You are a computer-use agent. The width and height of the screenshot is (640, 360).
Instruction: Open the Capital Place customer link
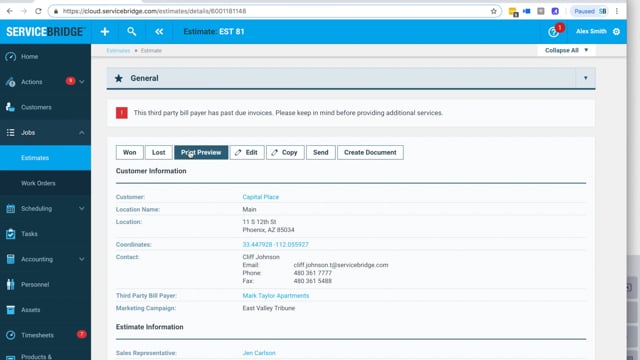pos(260,197)
